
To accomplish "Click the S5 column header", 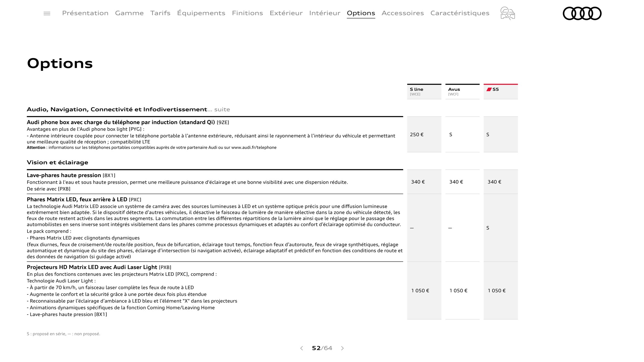I will click(x=501, y=91).
